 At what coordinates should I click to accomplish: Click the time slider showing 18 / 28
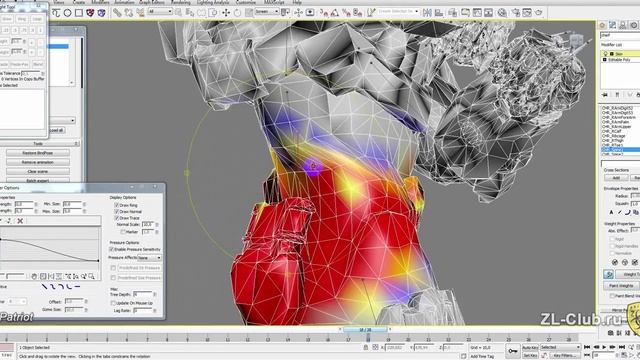[365, 329]
